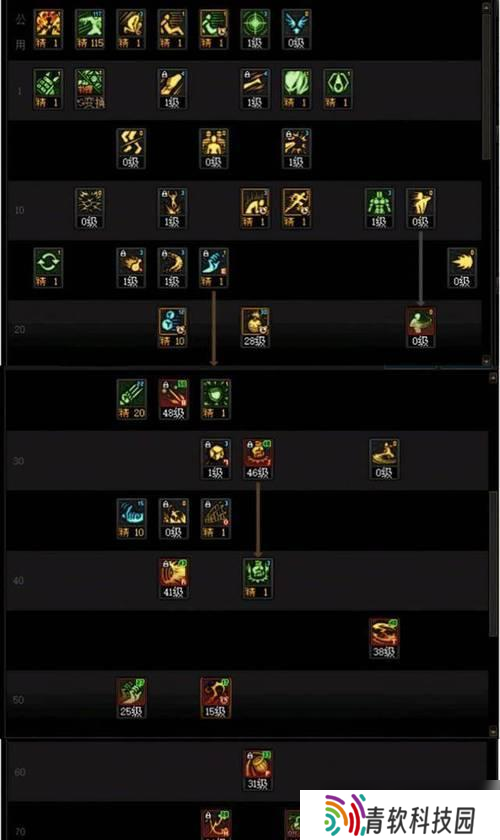This screenshot has width=500, height=840.
Task: Select the skill icon marked 28级
Action: (x=255, y=327)
